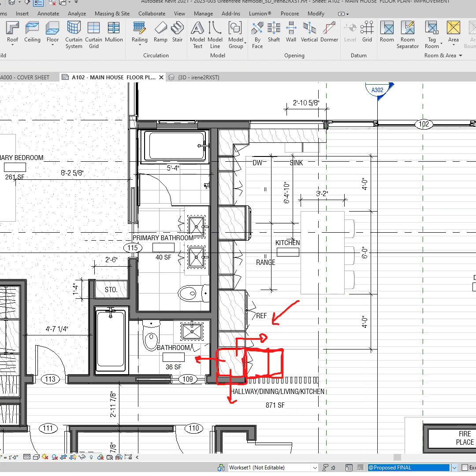The width and height of the screenshot is (476, 476).
Task: Open the Roof tool dropdown arrow
Action: (x=12, y=44)
